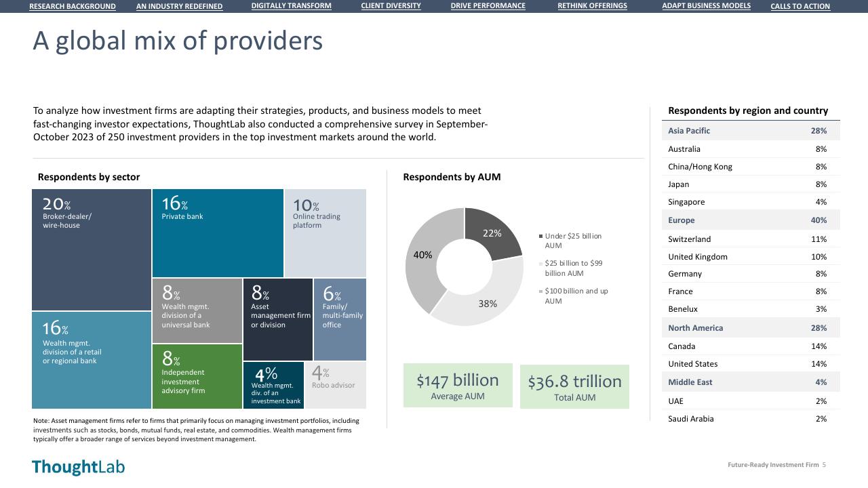Image resolution: width=868 pixels, height=488 pixels.
Task: Select the Australia row
Action: click(751, 149)
